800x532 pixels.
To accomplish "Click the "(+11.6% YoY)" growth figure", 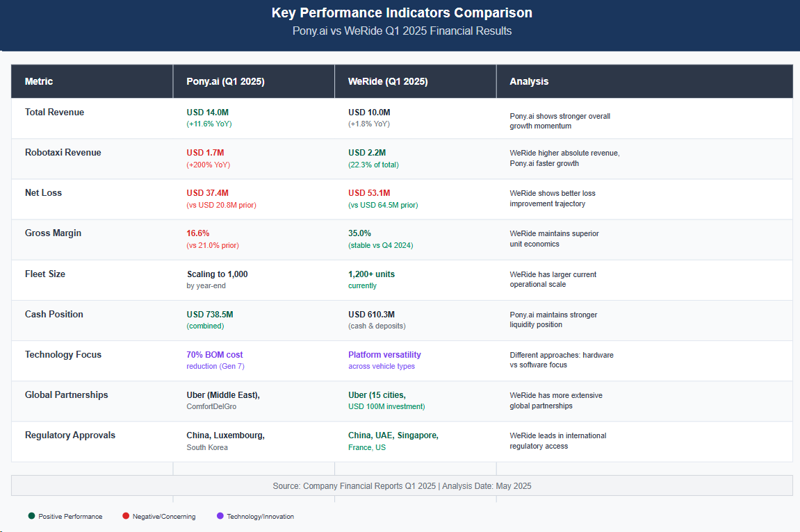I will (x=209, y=124).
